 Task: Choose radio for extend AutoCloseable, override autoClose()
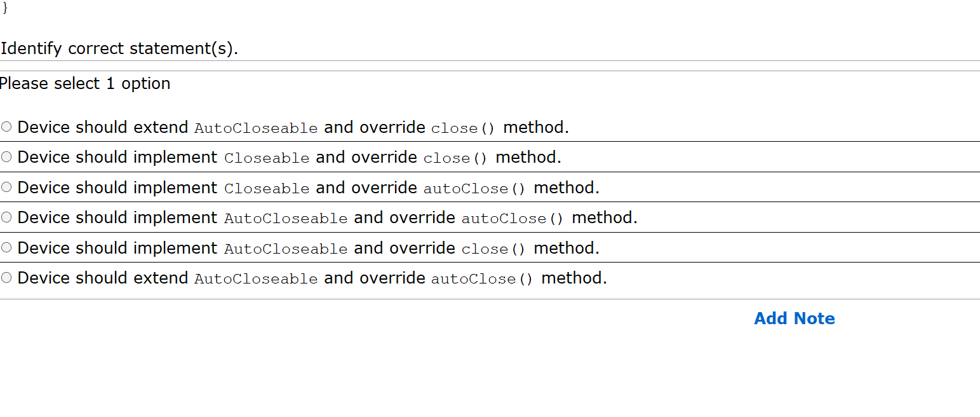(x=6, y=278)
